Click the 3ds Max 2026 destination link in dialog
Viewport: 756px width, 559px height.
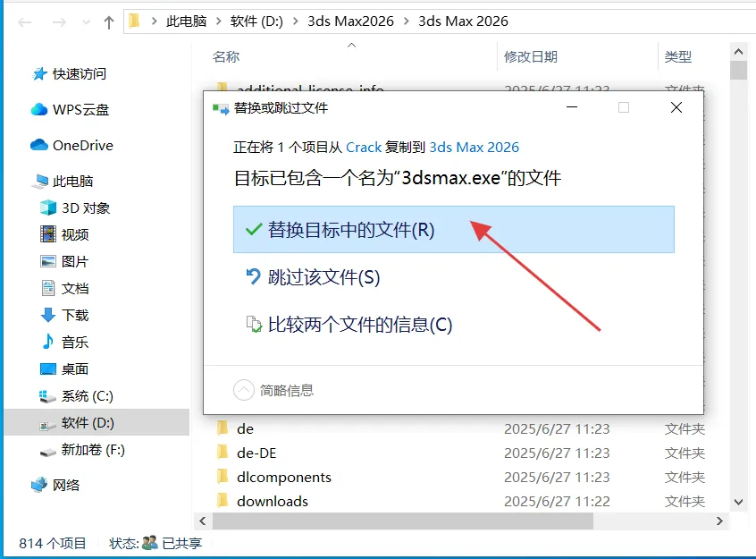474,148
